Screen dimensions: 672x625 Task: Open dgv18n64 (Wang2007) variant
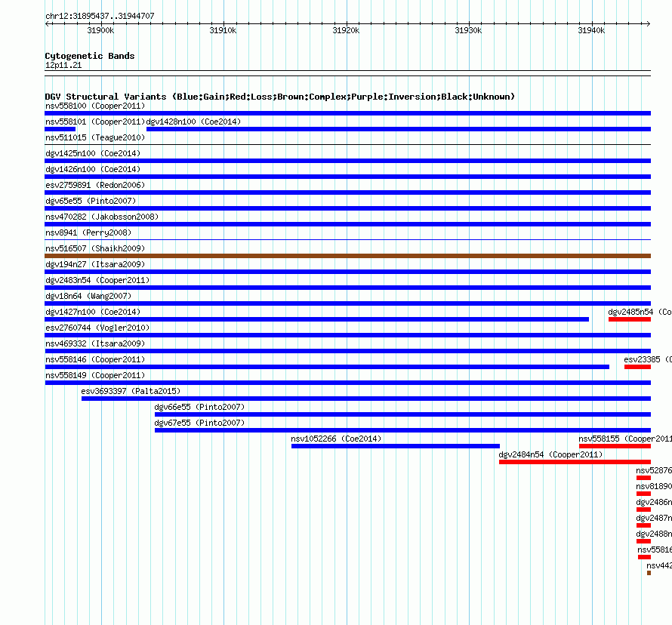[x=88, y=296]
